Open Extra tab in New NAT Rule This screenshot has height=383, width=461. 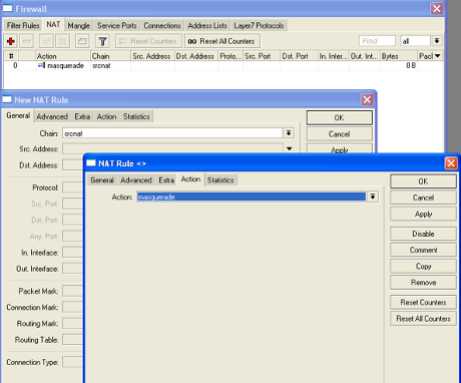82,117
